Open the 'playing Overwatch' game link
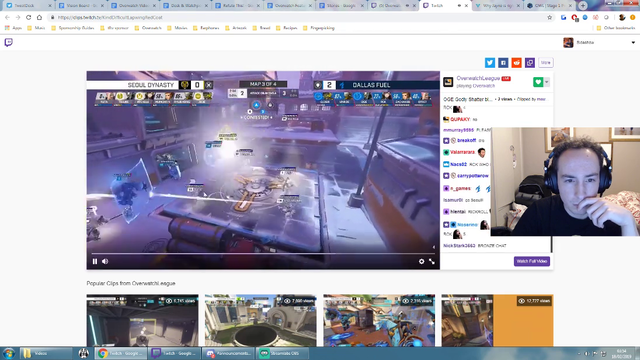Screen dimensions: 640x360 pos(476,86)
